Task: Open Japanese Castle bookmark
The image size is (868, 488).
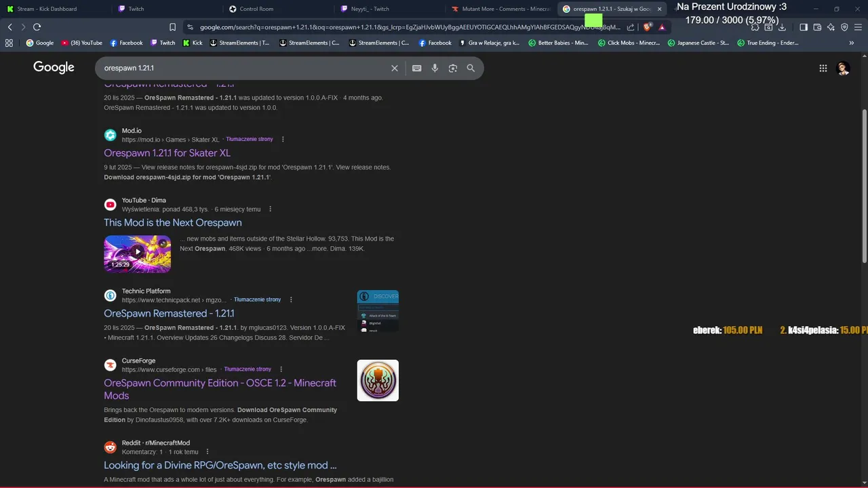Action: 698,43
